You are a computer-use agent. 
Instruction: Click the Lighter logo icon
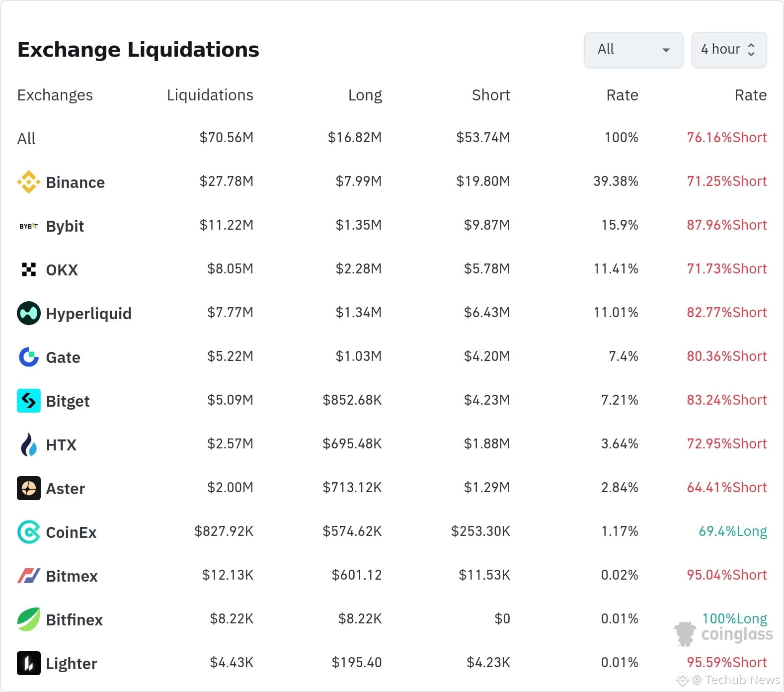[29, 663]
